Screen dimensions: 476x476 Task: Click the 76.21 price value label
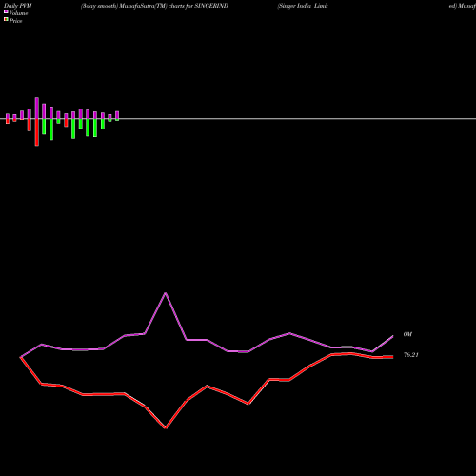tap(411, 355)
